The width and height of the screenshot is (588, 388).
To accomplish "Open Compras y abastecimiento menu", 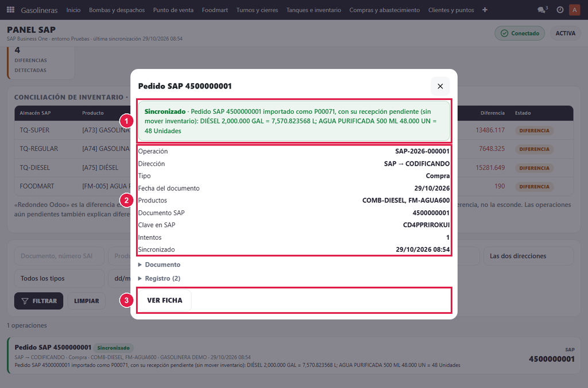I will point(385,10).
